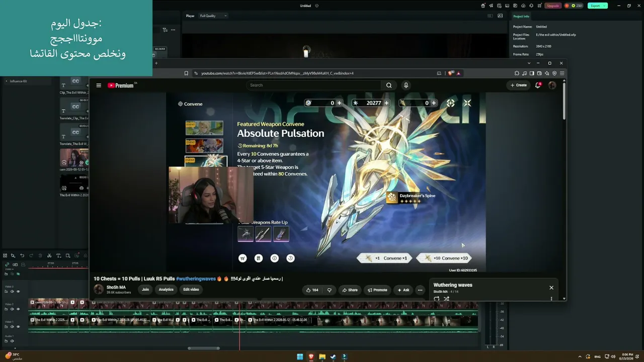Expand the Export button dropdown arrow

(x=605, y=6)
